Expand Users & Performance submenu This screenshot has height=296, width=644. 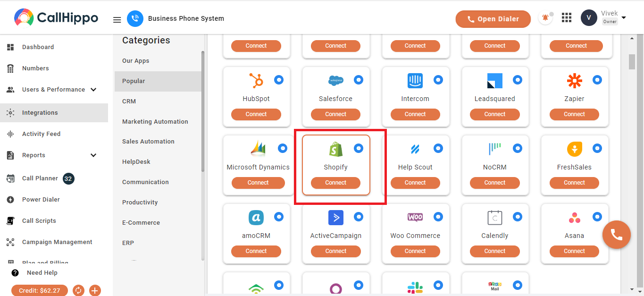93,90
